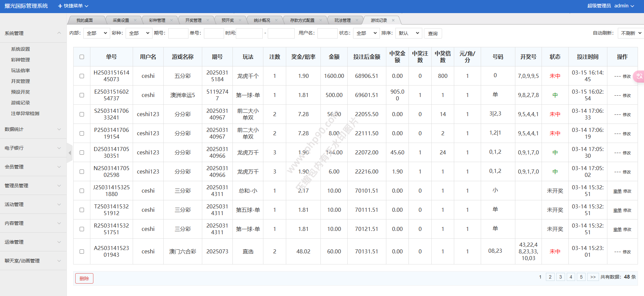
Task: Collapse the left sidebar with arrow handle
Action: tap(70, 153)
